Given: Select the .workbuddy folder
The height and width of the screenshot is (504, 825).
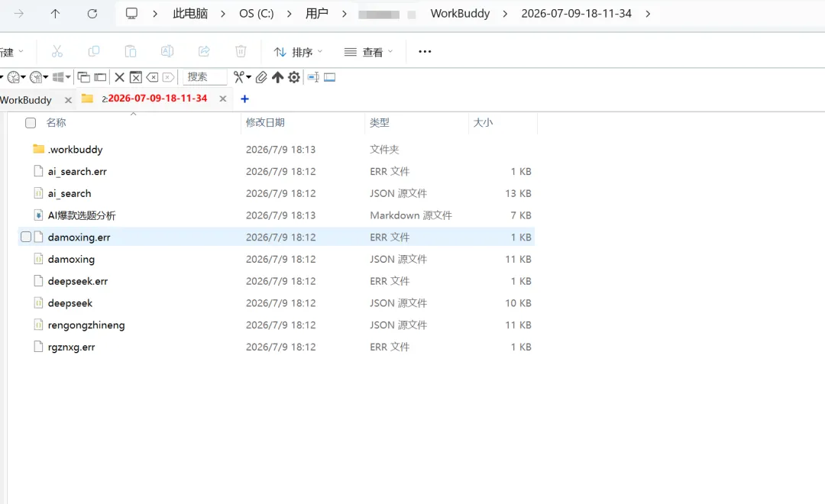Looking at the screenshot, I should coord(277,150).
